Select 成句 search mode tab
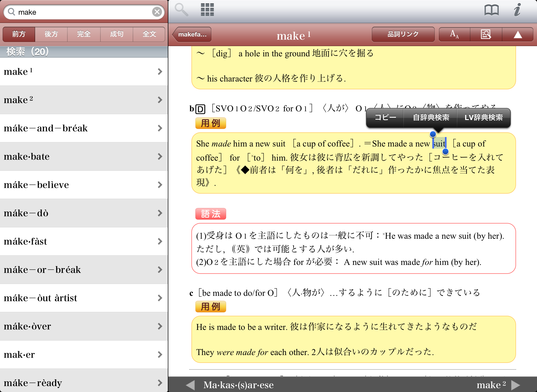 [117, 34]
